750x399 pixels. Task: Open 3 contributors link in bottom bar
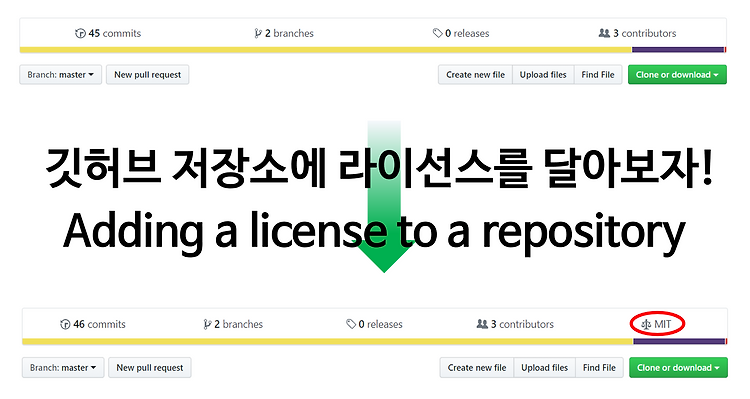pos(515,324)
